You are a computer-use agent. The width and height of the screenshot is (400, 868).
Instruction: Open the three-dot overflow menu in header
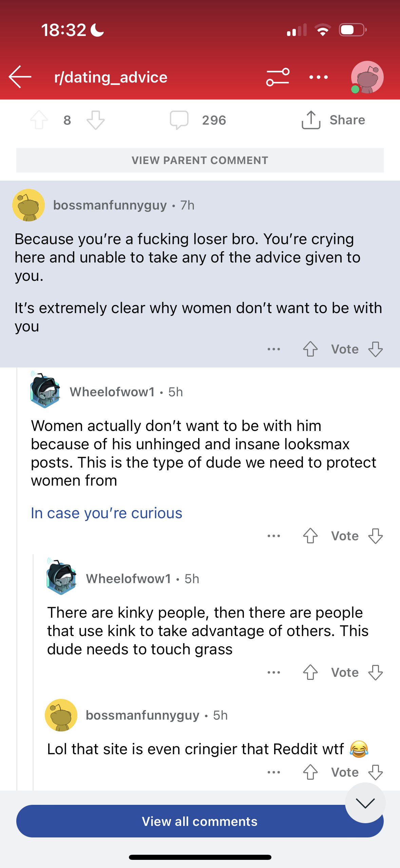(319, 77)
